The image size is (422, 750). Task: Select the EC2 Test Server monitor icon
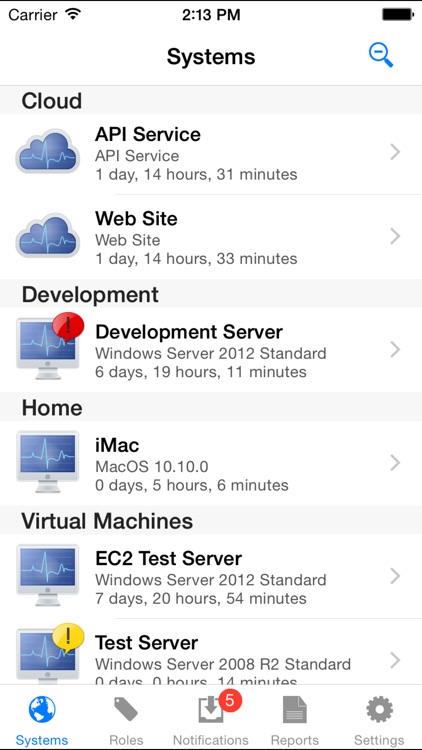(x=47, y=575)
